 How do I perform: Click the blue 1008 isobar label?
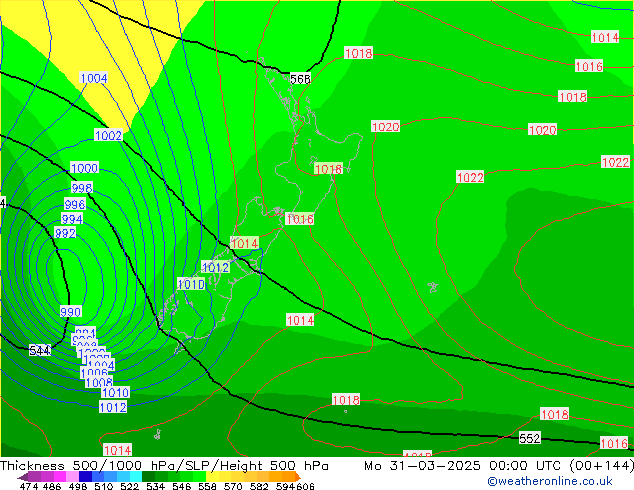(x=99, y=382)
